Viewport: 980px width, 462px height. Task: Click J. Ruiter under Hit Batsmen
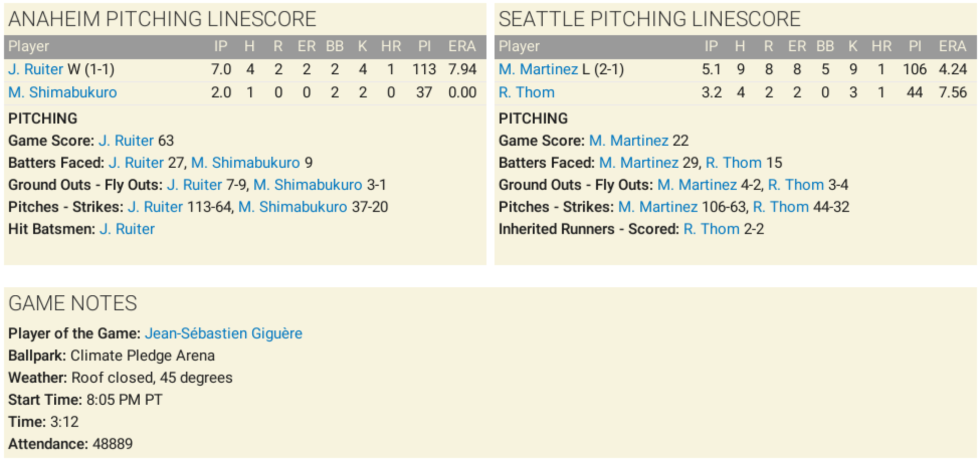coord(127,229)
